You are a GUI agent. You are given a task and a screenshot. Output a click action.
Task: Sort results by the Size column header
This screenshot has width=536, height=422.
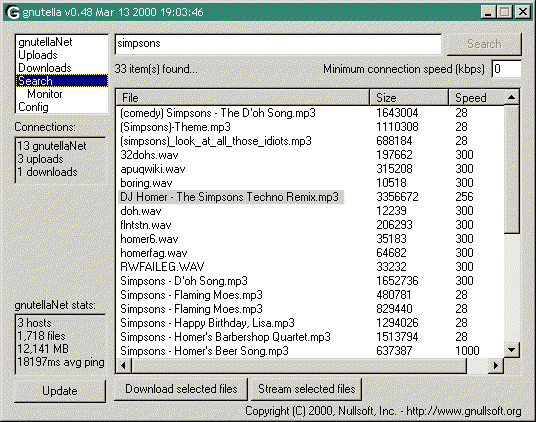tap(409, 98)
